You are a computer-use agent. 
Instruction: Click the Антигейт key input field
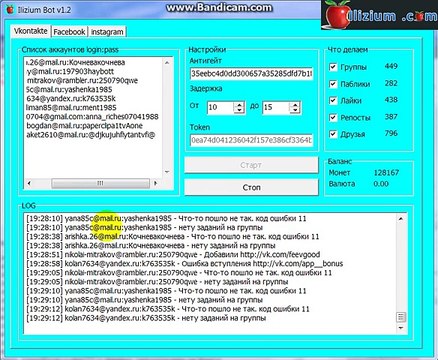[251, 73]
